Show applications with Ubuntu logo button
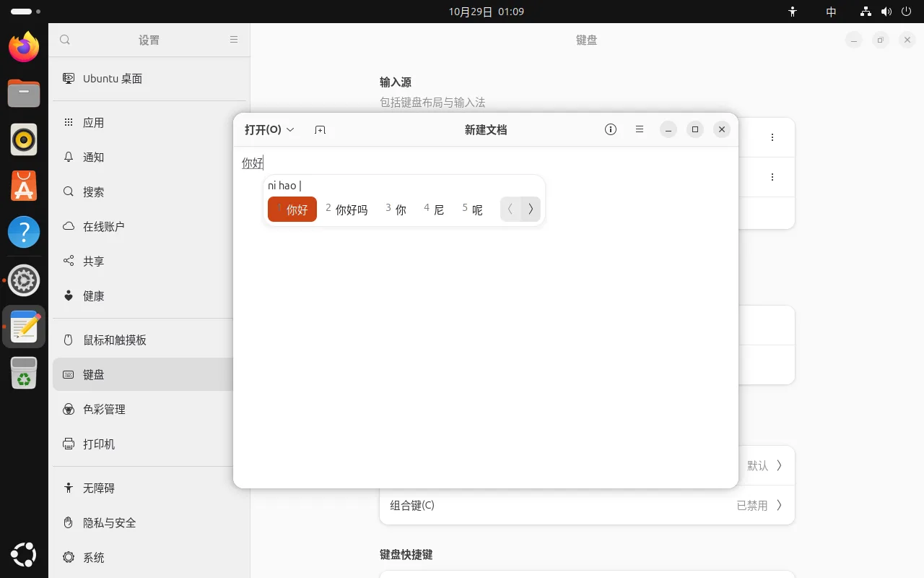The width and height of the screenshot is (924, 578). point(24,554)
